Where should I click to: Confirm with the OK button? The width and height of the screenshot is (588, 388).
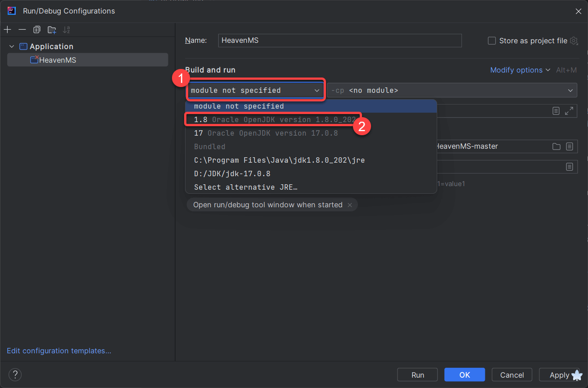[x=465, y=375]
